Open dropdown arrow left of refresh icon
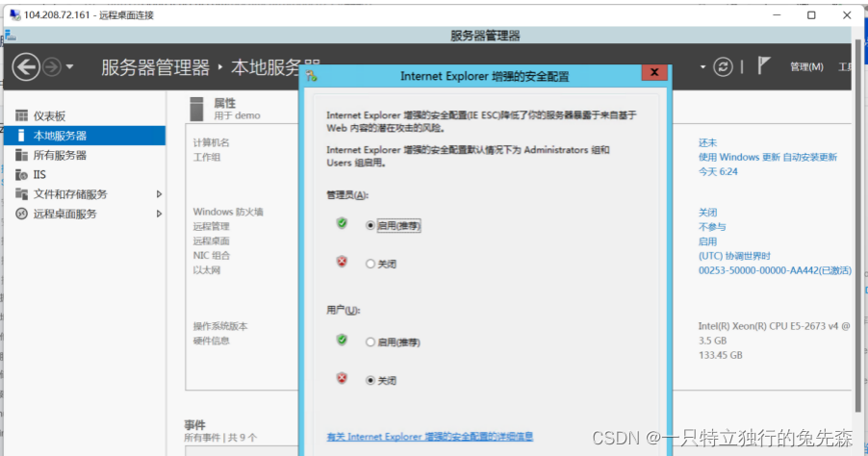The height and width of the screenshot is (456, 868). click(x=702, y=67)
